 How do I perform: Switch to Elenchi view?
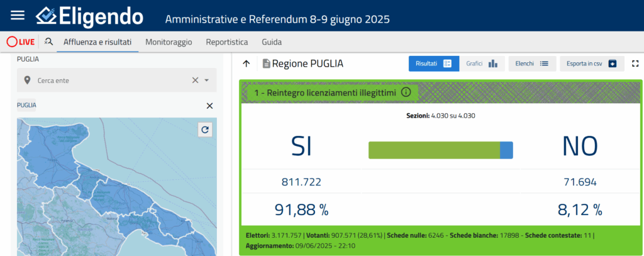pos(532,64)
